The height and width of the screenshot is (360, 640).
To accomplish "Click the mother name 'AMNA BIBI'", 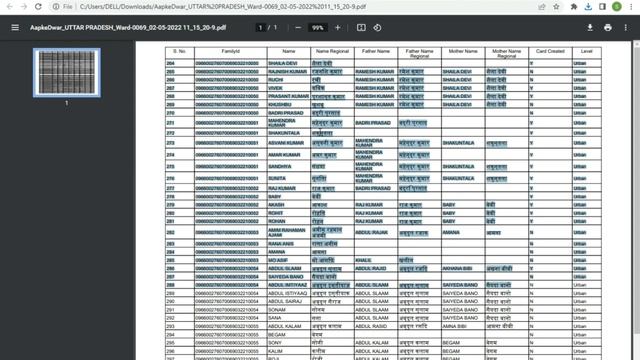I will [x=454, y=326].
